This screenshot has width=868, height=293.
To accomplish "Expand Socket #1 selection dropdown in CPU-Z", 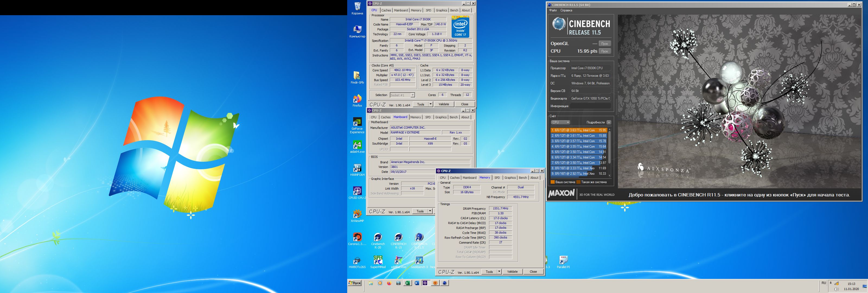I will point(412,95).
